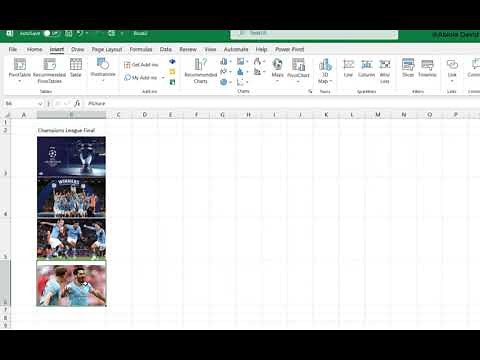The width and height of the screenshot is (480, 360).
Task: Insert a Line sparkline
Action: 348,68
